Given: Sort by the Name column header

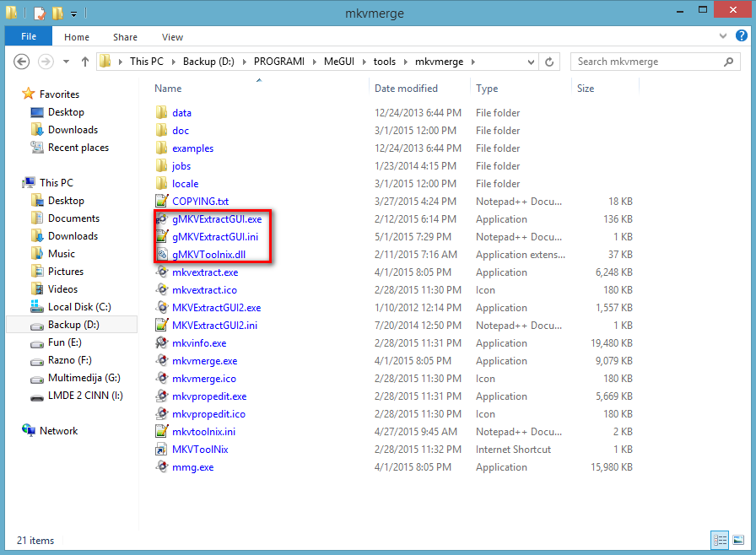Looking at the screenshot, I should (x=168, y=89).
